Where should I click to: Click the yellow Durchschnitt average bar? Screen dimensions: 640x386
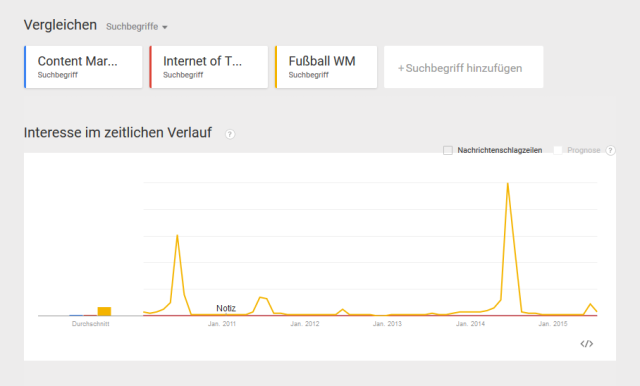pyautogui.click(x=104, y=311)
